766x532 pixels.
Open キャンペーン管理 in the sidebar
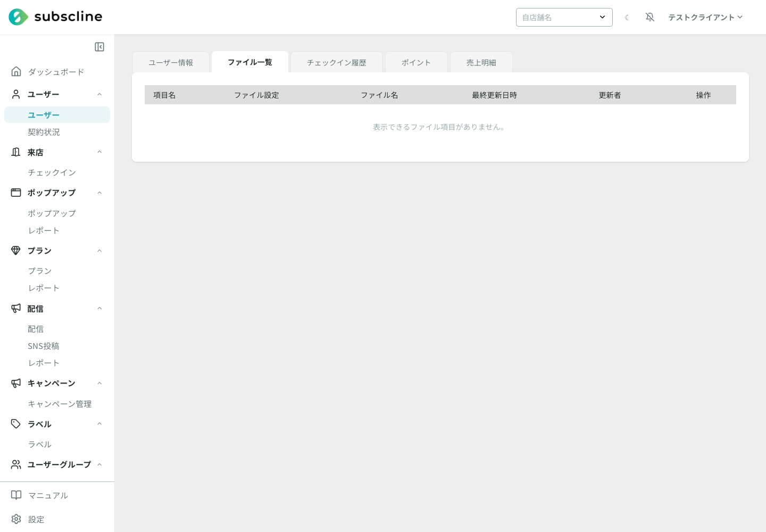click(60, 404)
